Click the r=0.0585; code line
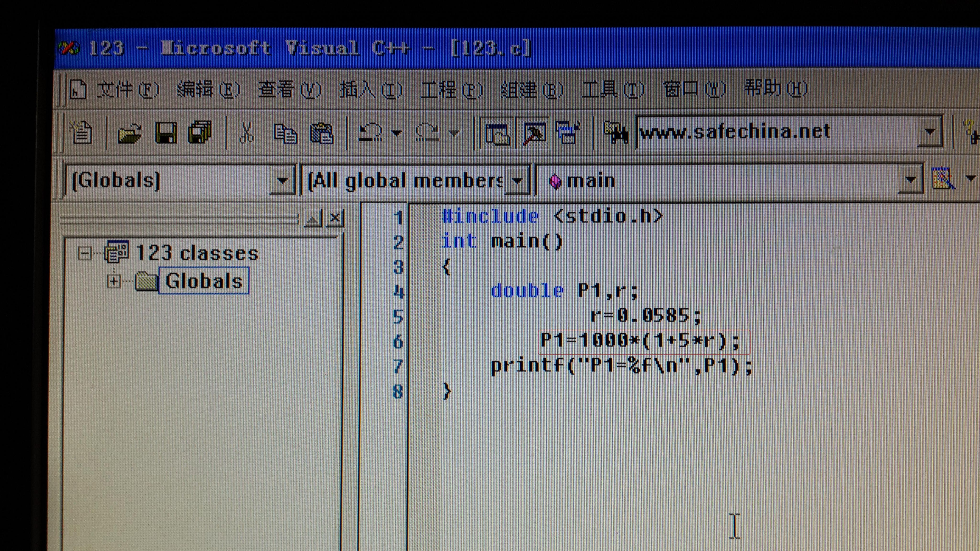Screen dimensions: 980x551 [646, 316]
